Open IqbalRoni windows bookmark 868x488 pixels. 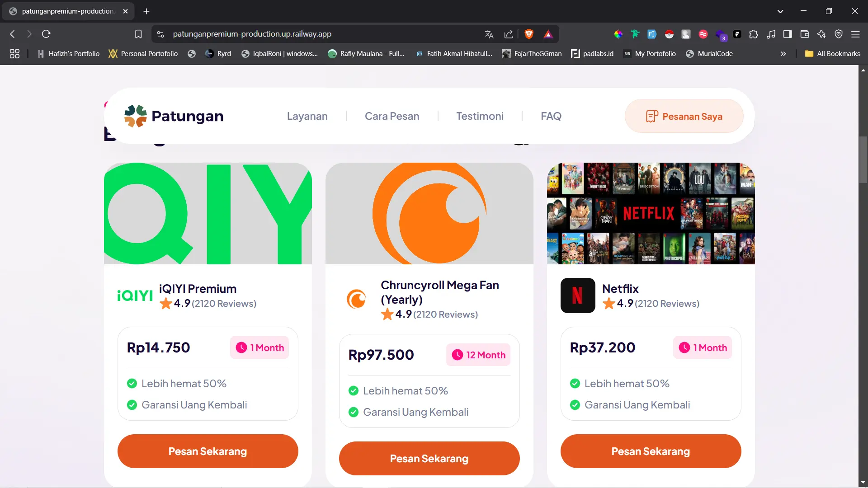tap(279, 54)
